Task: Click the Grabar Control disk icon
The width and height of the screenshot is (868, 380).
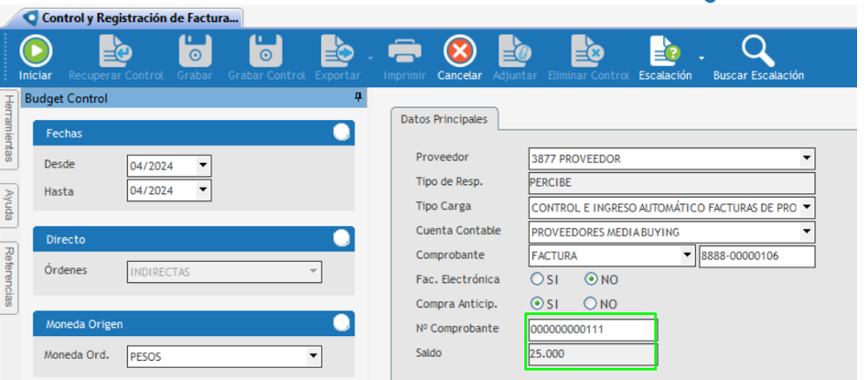Action: (x=266, y=51)
